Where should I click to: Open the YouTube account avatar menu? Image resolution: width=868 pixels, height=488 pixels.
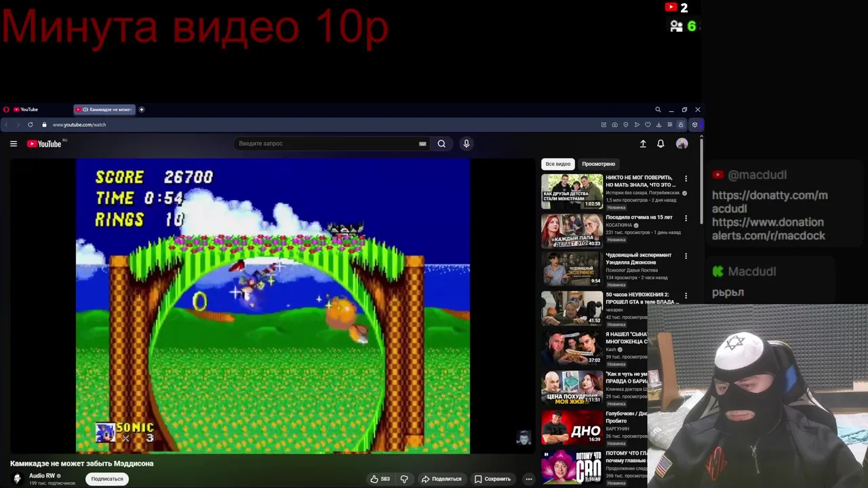coord(682,144)
